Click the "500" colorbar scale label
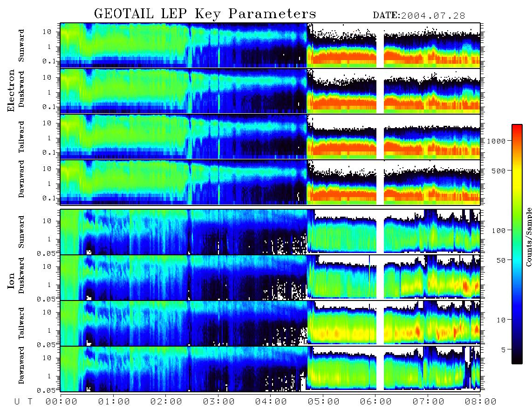This screenshot has height=410, width=532. (498, 171)
